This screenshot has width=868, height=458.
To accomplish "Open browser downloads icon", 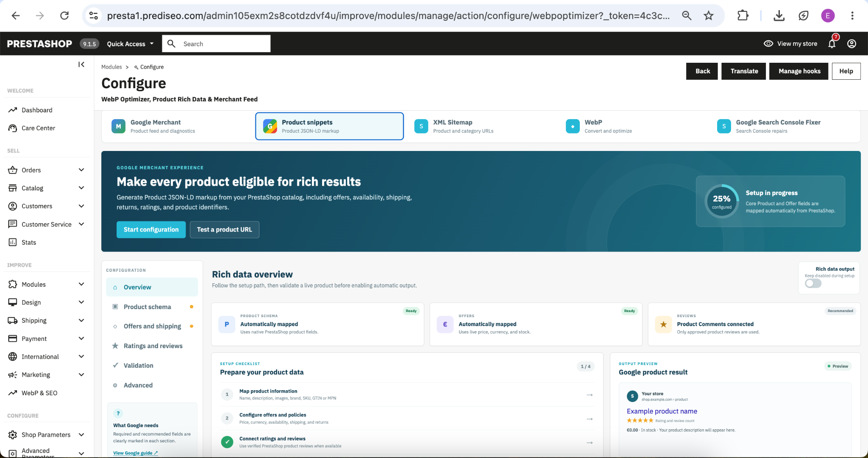I will pyautogui.click(x=779, y=16).
